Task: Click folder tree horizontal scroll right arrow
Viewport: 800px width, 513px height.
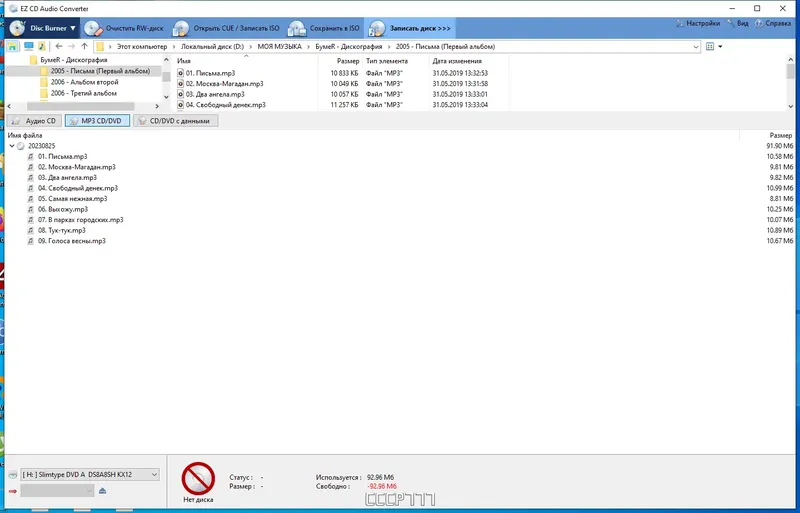Action: (x=157, y=106)
